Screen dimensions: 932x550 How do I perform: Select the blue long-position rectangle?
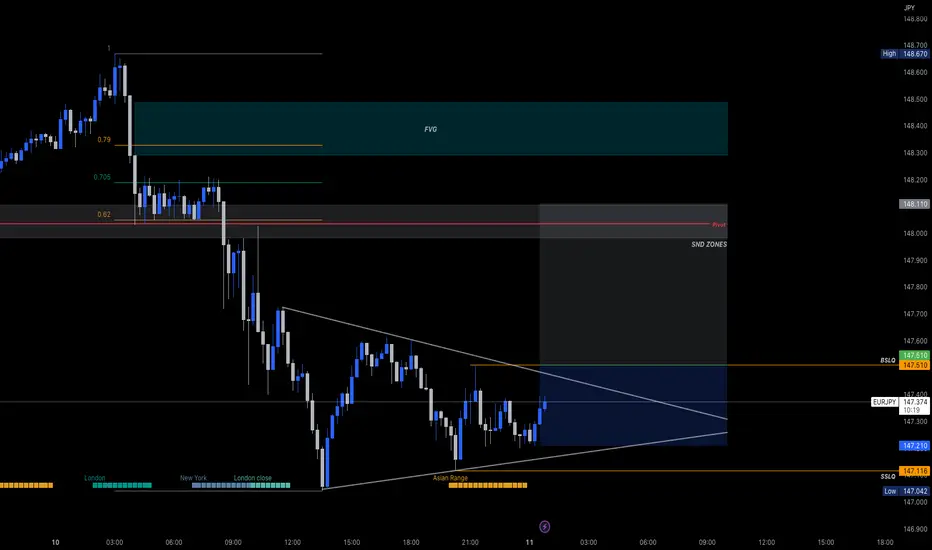pos(633,406)
